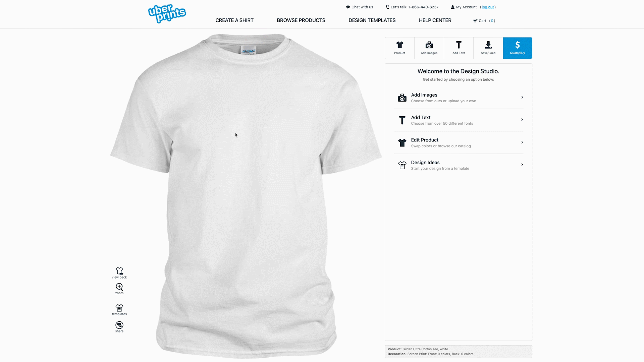Screen dimensions: 644x362
Task: Select the View Back shirt icon
Action: pos(119,270)
